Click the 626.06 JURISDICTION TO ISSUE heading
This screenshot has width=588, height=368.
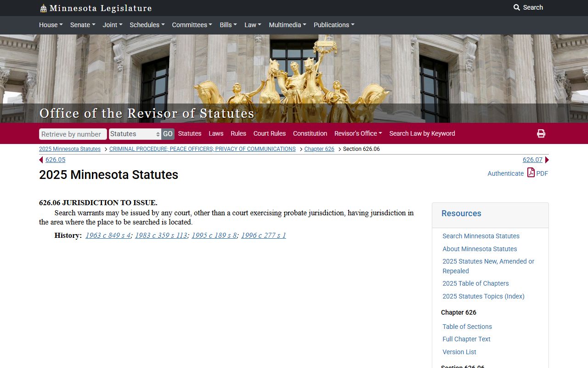click(98, 202)
